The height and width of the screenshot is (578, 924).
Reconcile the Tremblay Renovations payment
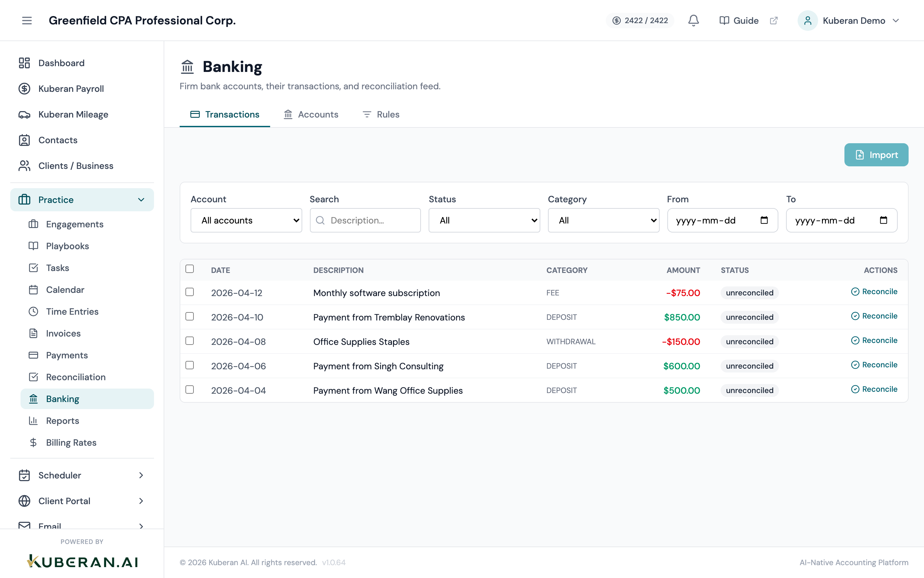click(874, 316)
